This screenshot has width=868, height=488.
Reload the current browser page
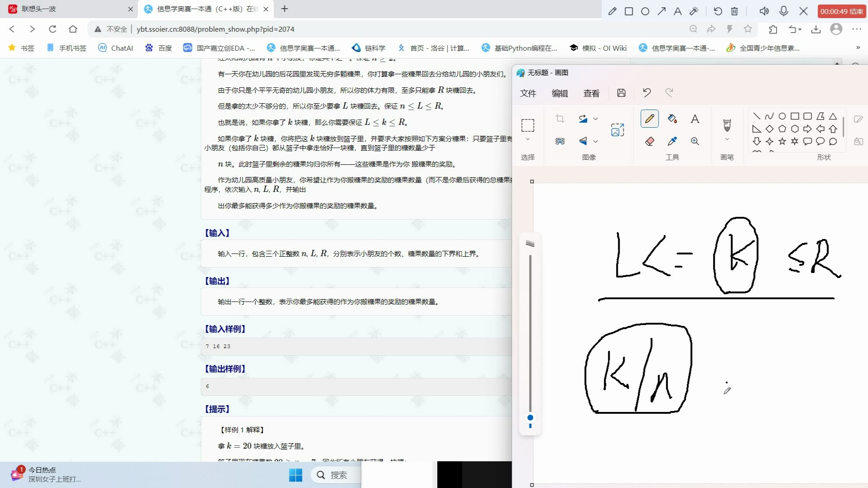pyautogui.click(x=53, y=29)
